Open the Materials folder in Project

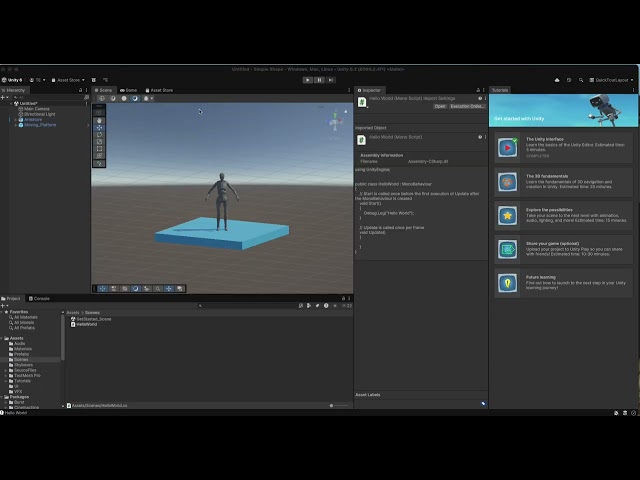click(20, 349)
